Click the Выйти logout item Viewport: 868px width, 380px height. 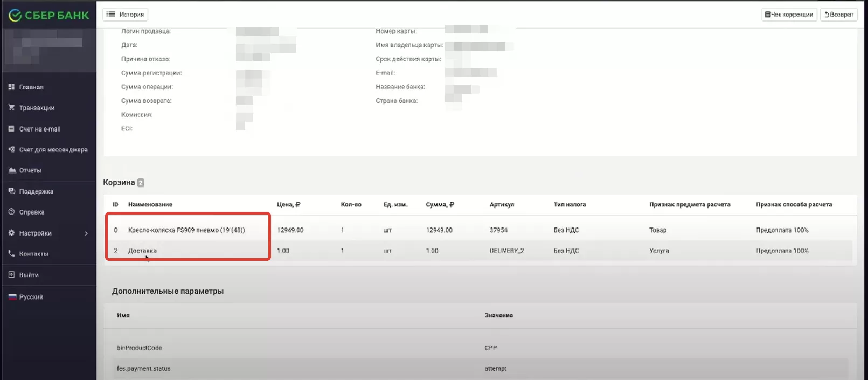29,275
